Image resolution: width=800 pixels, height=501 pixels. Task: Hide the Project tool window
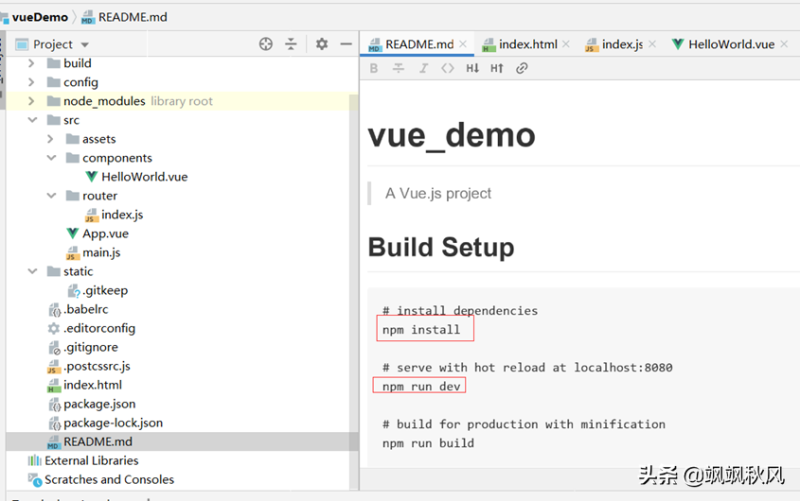(x=345, y=44)
